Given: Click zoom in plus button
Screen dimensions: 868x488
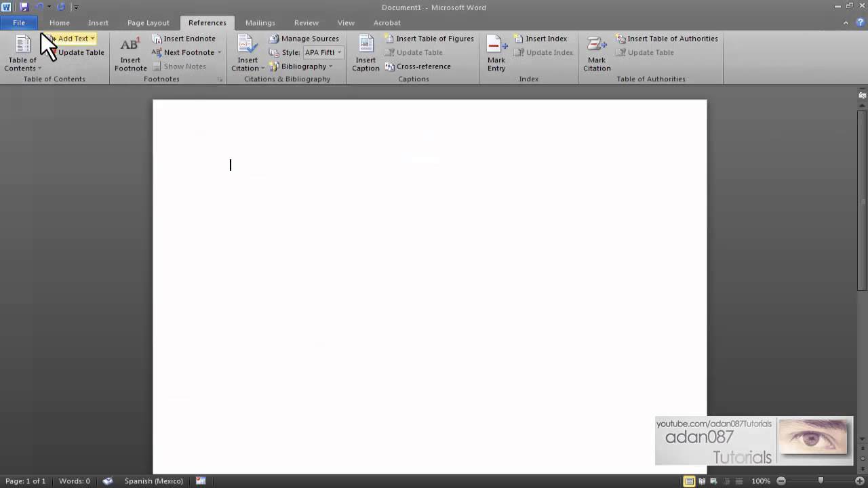Looking at the screenshot, I should tap(860, 481).
